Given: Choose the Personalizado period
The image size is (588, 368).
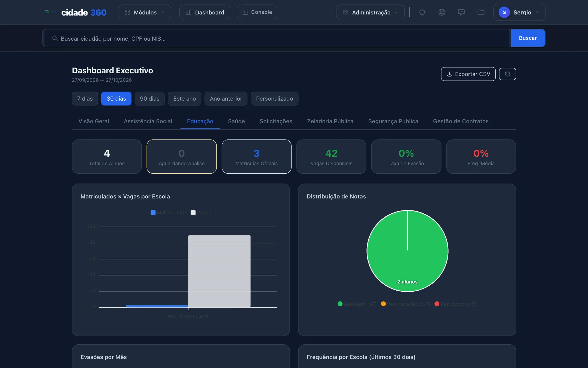Looking at the screenshot, I should point(274,98).
